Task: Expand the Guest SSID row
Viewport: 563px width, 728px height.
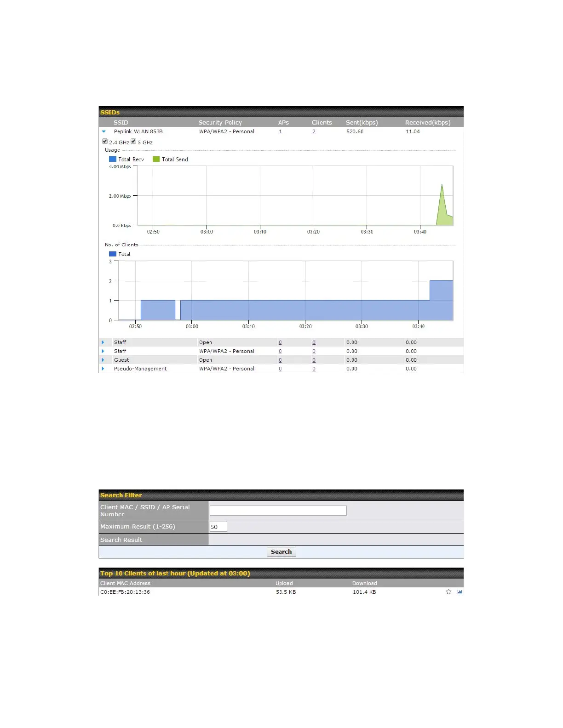Action: 103,360
